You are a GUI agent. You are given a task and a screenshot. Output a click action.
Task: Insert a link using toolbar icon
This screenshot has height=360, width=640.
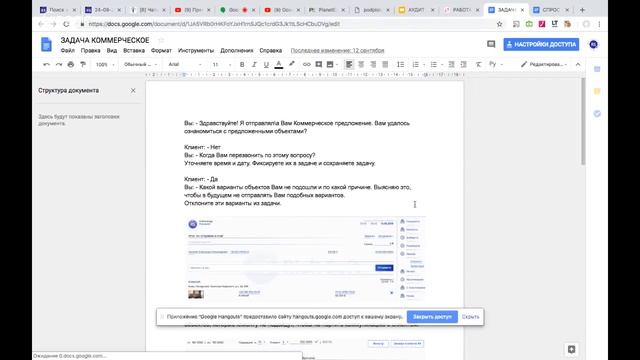306,64
